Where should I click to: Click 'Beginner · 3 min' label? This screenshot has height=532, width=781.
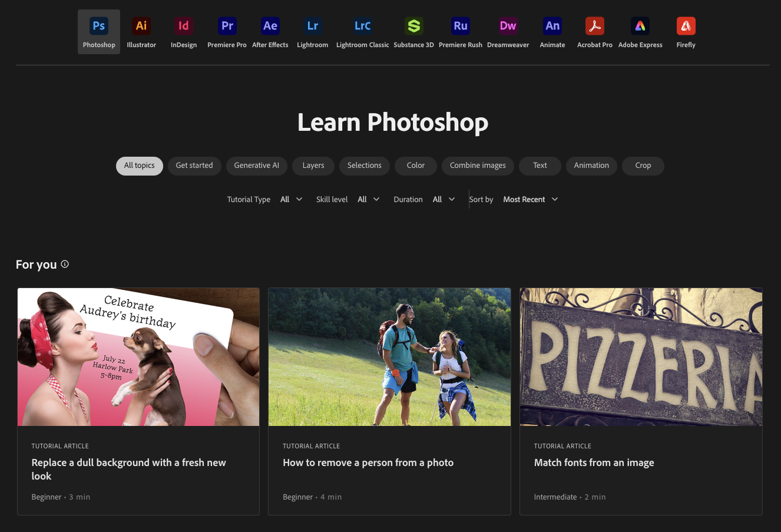tap(61, 497)
